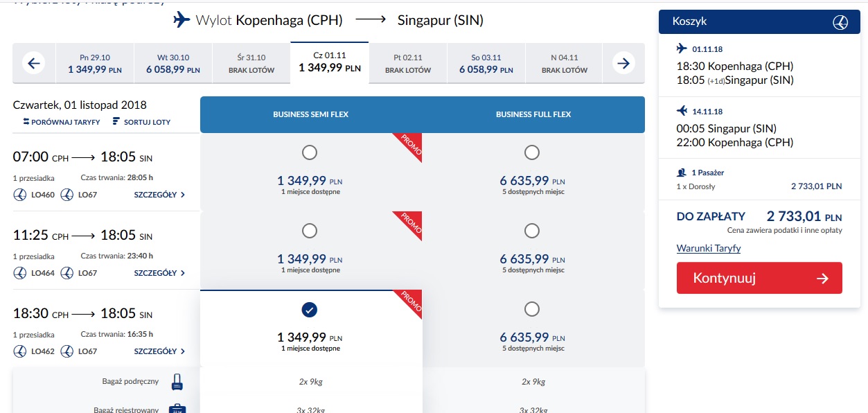Viewport: 868px width, 413px height.
Task: Click Sortuj loty option
Action: [142, 122]
